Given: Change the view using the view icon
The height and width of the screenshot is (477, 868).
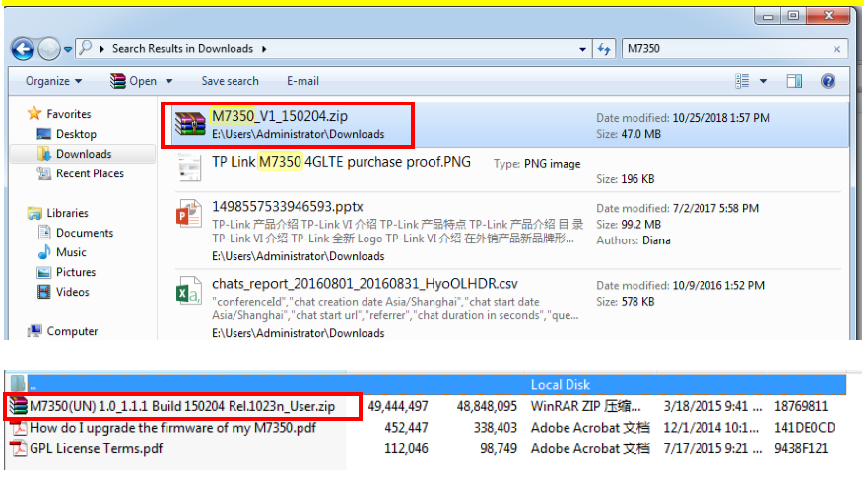Looking at the screenshot, I should (x=742, y=81).
